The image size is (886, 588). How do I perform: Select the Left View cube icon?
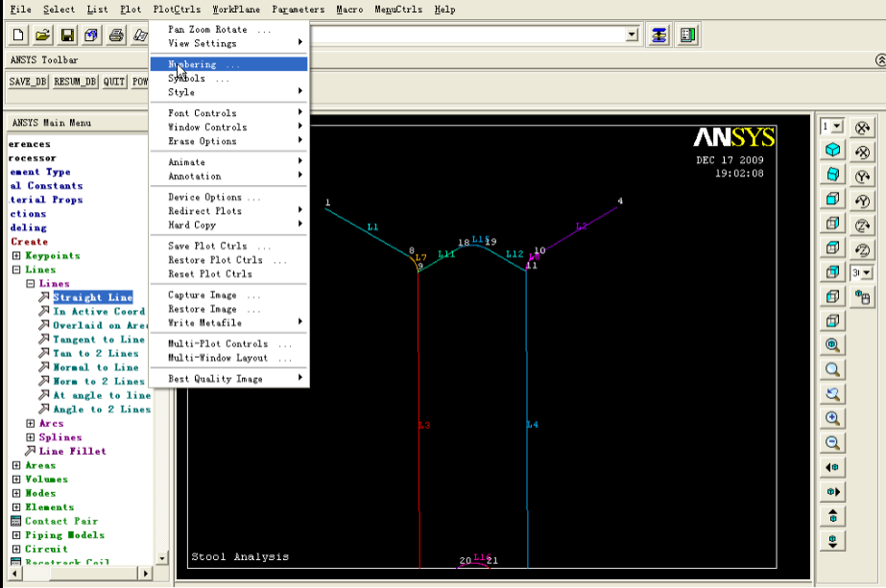click(x=832, y=296)
